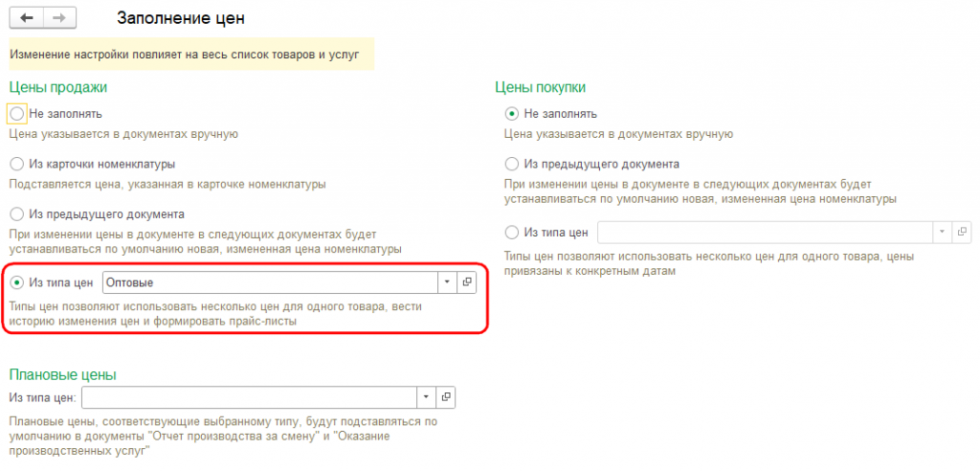980x471 pixels.
Task: Select Из предыдущего документа under Цены покупки
Action: (x=512, y=164)
